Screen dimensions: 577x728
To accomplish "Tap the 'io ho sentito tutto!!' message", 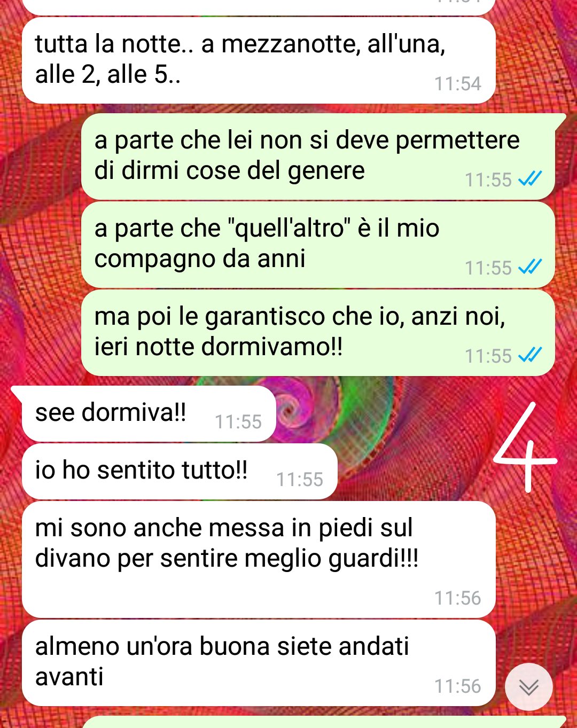I will coord(180,472).
